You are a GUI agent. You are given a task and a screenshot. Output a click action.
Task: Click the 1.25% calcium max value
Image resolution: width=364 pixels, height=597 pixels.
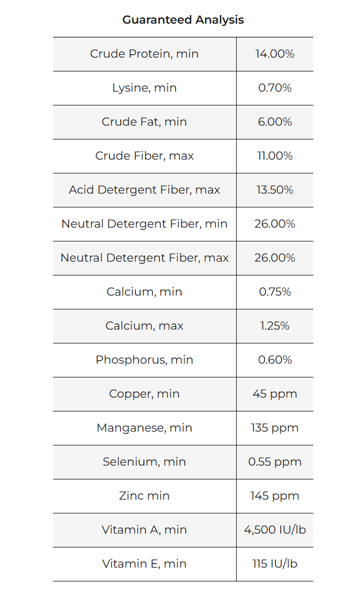point(275,326)
